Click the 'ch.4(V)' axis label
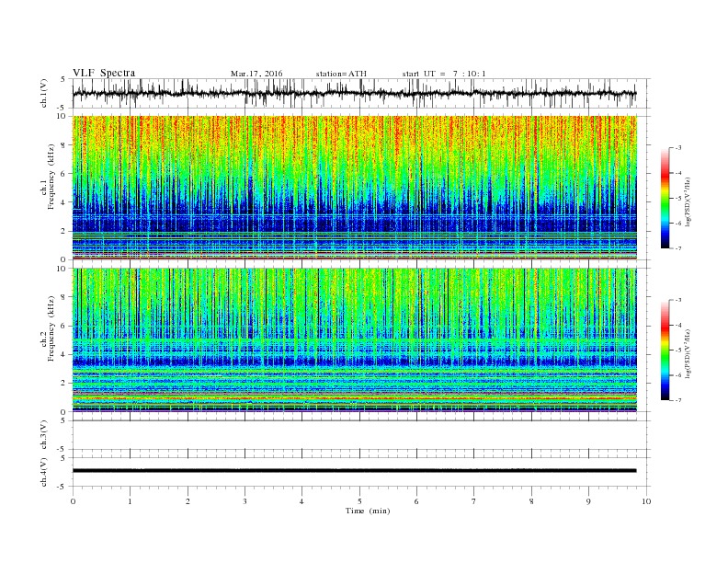Screen dimensions: 728x563 (x=44, y=472)
